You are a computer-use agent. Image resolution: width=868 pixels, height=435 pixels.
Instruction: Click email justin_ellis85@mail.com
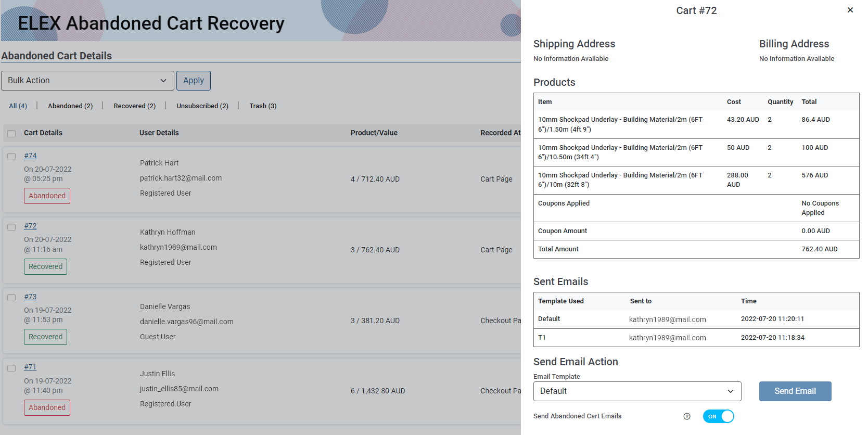click(x=180, y=389)
